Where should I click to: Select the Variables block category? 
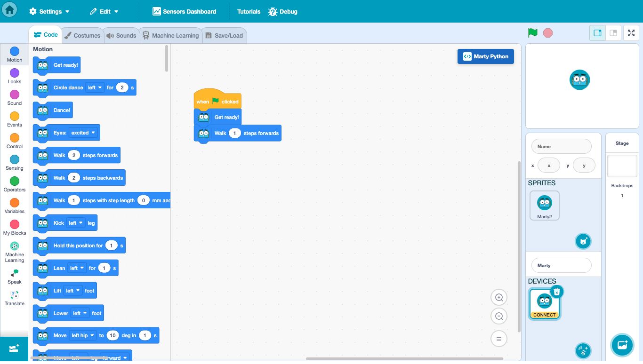(15, 206)
